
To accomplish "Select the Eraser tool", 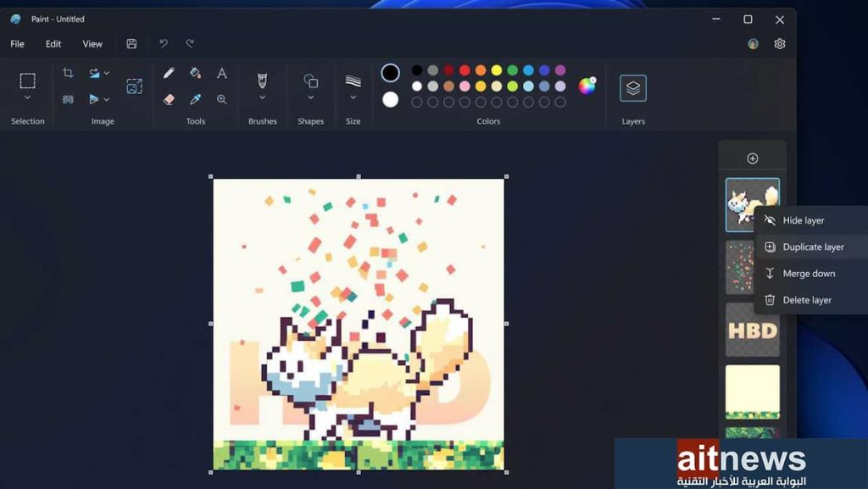I will (169, 99).
